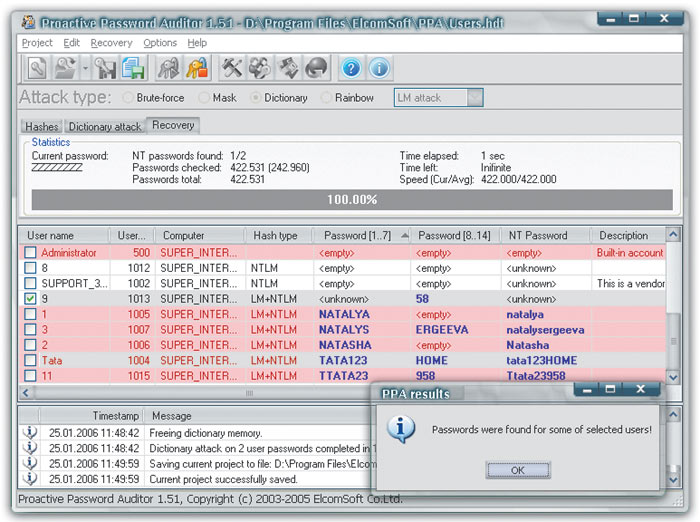Tick the checkbox for user 1 NATALYA row
Image resolution: width=700 pixels, height=522 pixels.
[x=30, y=314]
